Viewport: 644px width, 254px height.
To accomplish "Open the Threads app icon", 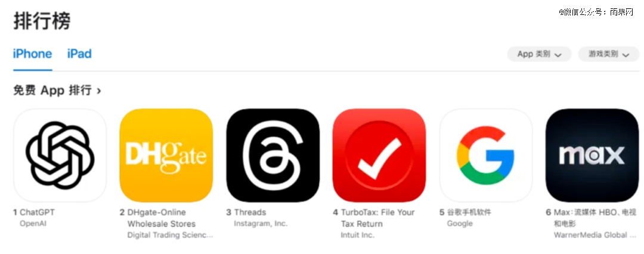I will 273,156.
